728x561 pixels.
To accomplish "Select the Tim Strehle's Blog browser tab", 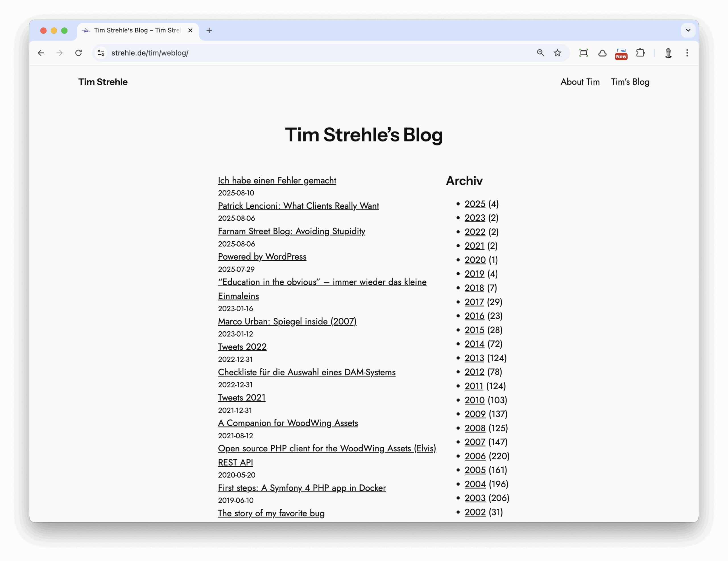I will coord(138,30).
